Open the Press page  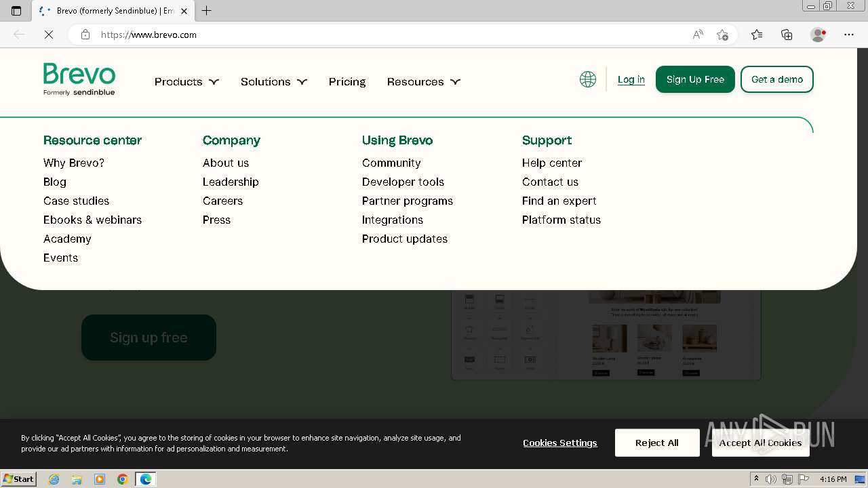click(x=216, y=220)
